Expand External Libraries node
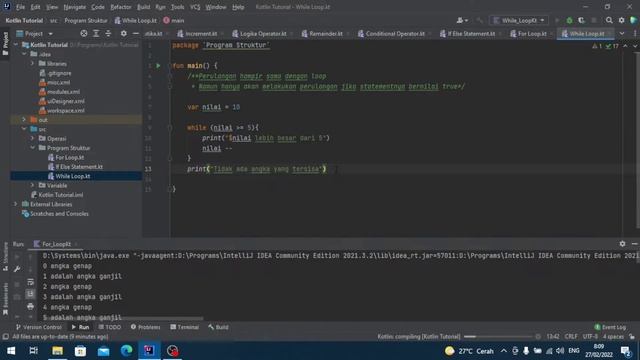640x360 pixels. (x=16, y=204)
